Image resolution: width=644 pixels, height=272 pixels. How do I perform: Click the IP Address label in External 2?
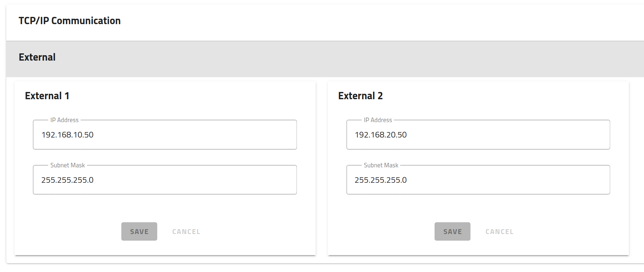[x=378, y=120]
